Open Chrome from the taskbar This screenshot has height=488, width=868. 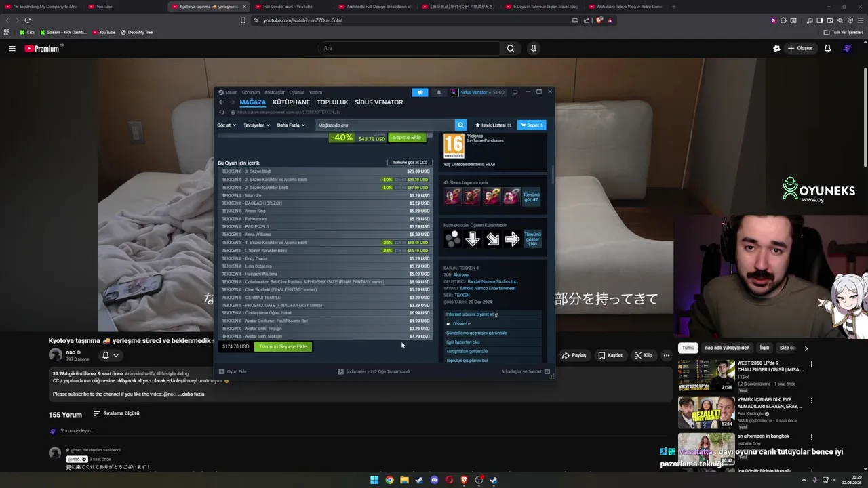click(x=389, y=480)
